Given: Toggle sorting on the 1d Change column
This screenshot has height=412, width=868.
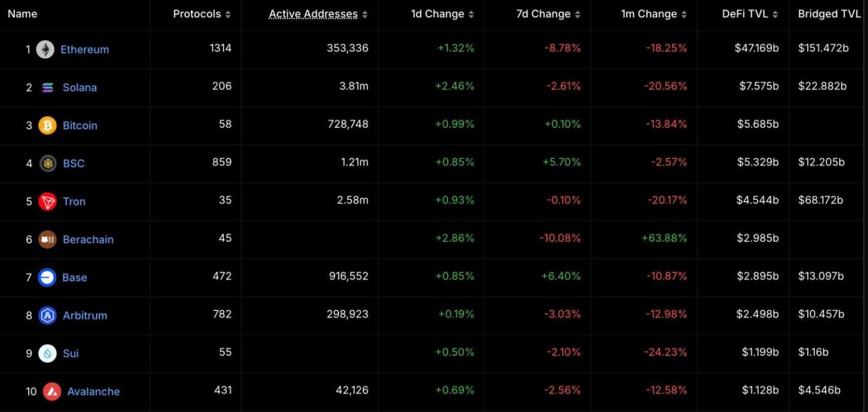Looking at the screenshot, I should 472,14.
